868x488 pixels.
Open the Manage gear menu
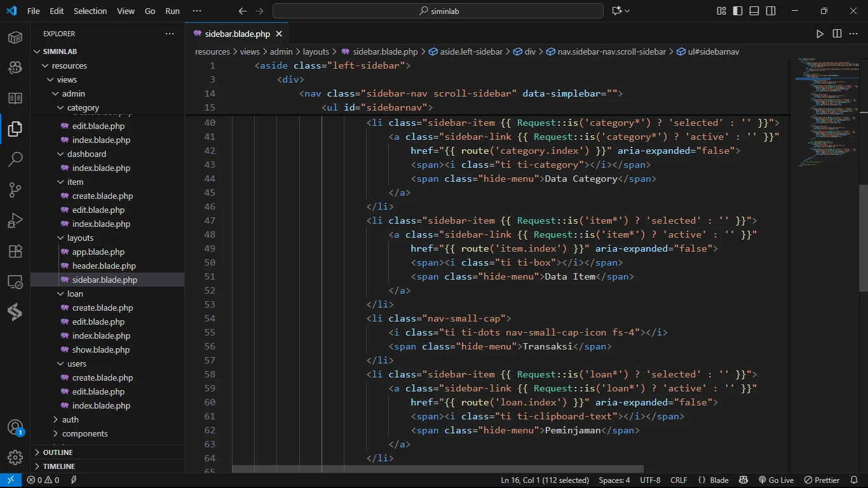pos(15,457)
